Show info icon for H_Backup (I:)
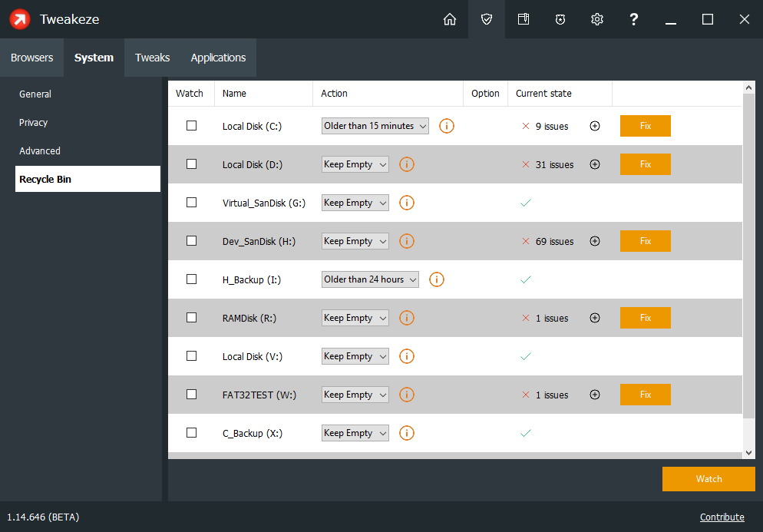 tap(437, 279)
